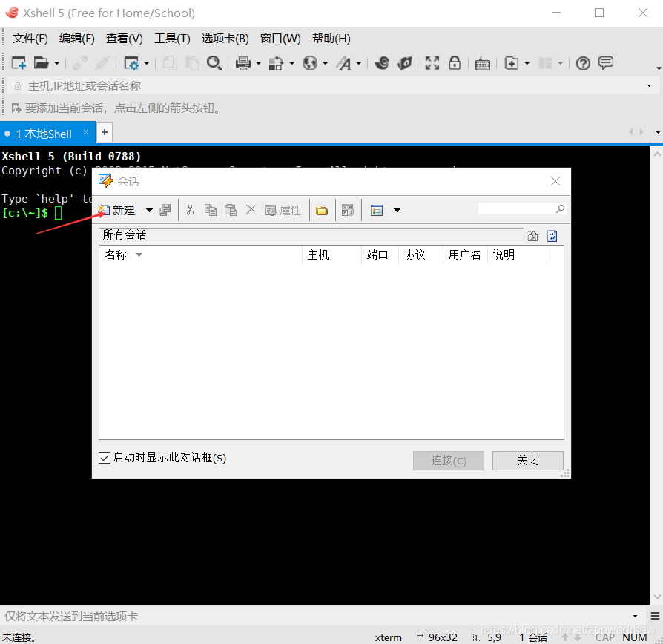
Task: Click the globe encoding icon
Action: click(x=310, y=64)
